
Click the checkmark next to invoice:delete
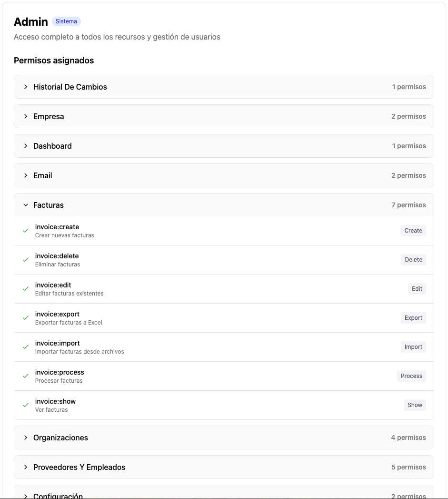pyautogui.click(x=26, y=260)
